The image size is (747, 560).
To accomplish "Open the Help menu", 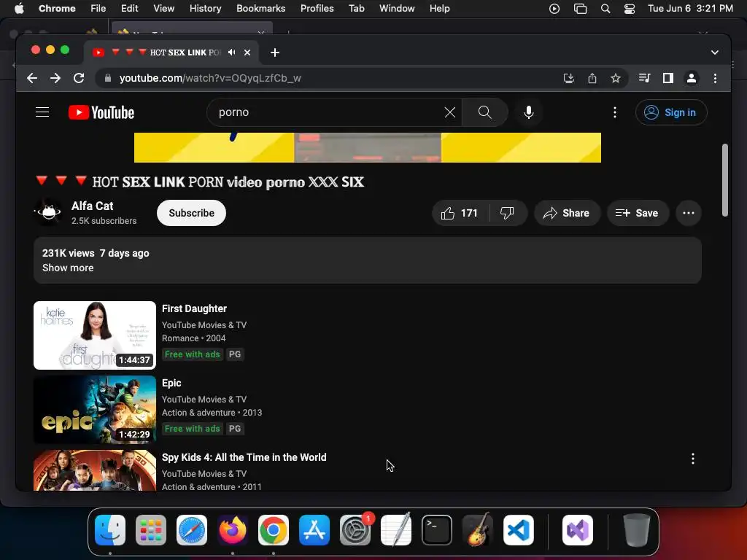I will click(x=439, y=9).
